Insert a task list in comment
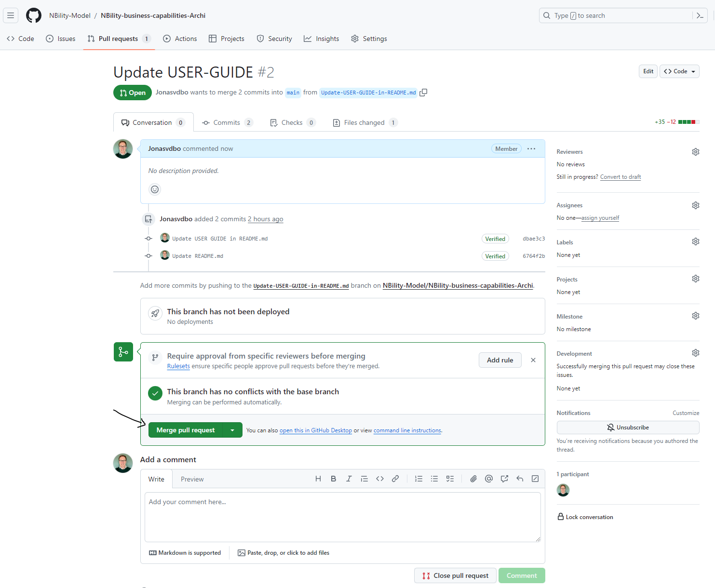Screen dimensions: 715x588 [x=450, y=479]
